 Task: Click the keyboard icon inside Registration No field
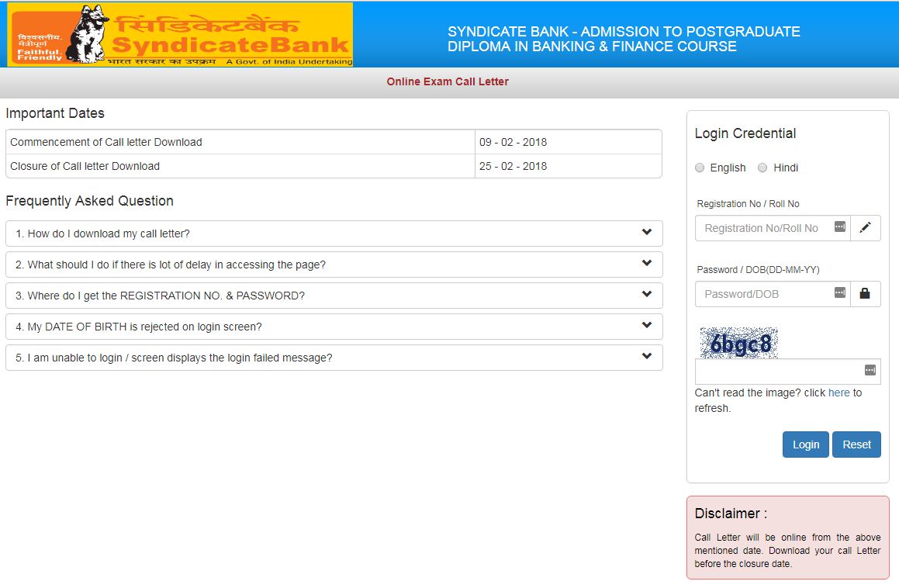839,227
